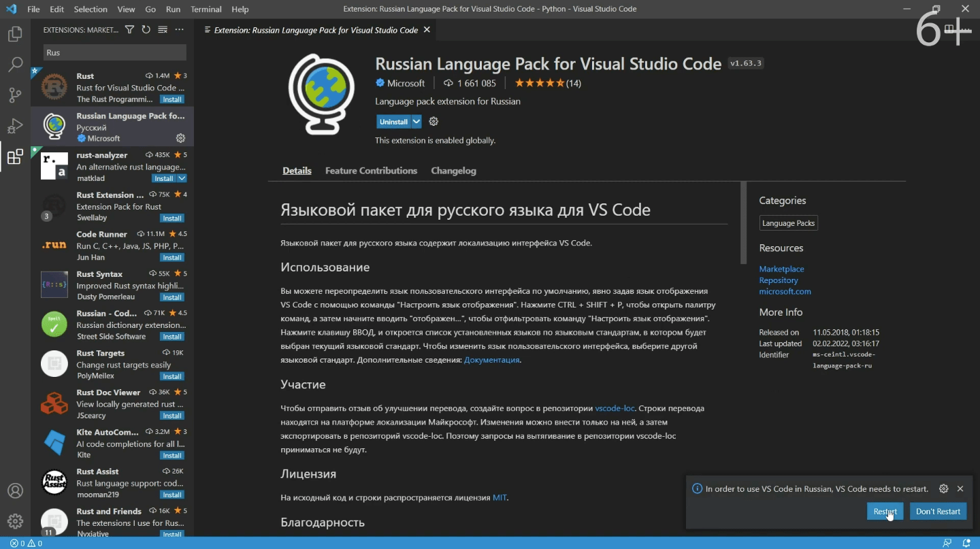This screenshot has width=980, height=549.
Task: Select the Code Runner extension icon
Action: point(54,246)
